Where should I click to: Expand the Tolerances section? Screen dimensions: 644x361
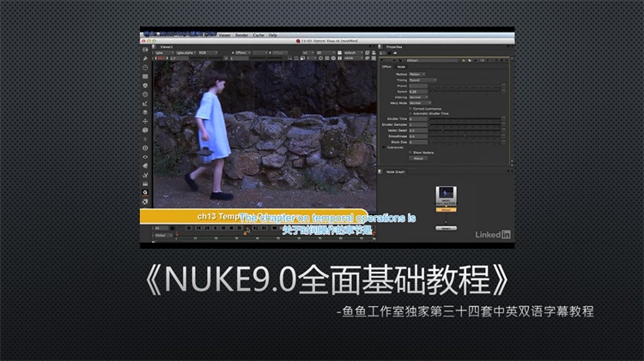coord(385,147)
